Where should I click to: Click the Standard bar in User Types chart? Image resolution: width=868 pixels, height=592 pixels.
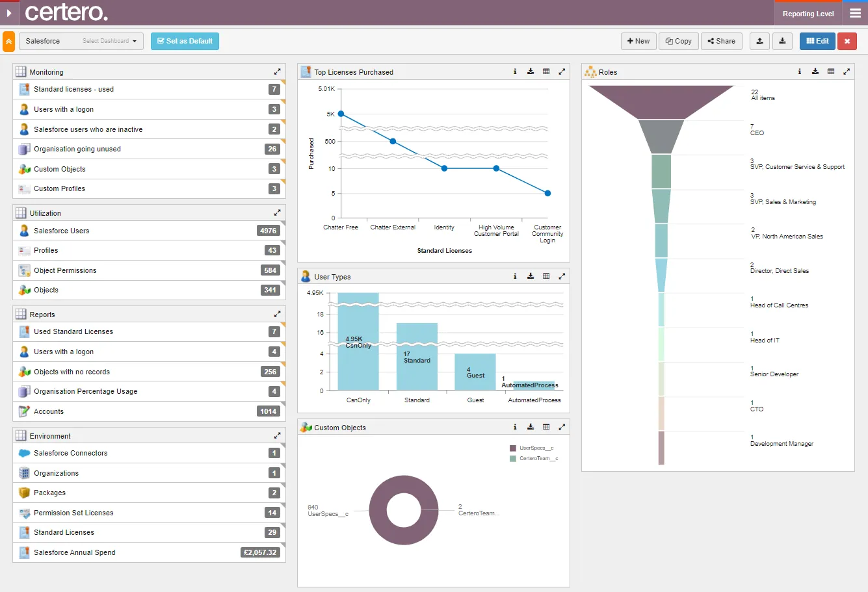(417, 357)
